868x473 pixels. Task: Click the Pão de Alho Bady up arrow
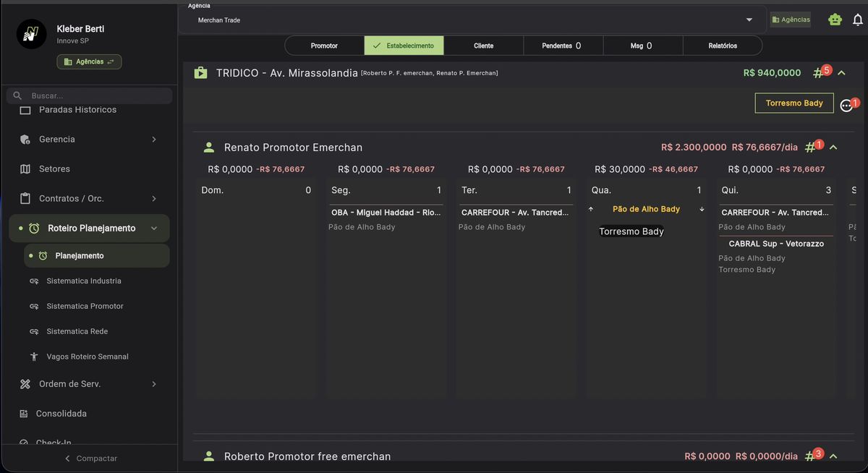(x=591, y=208)
